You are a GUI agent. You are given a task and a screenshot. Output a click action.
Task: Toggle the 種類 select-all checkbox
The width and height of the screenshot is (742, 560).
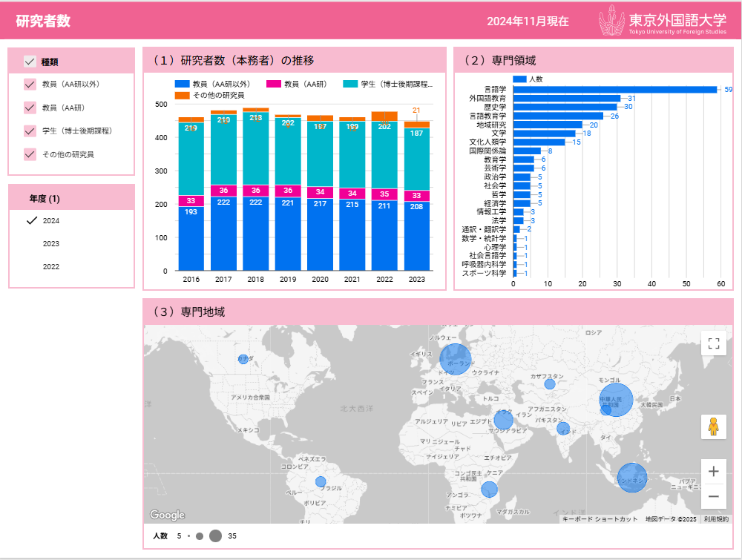pyautogui.click(x=30, y=62)
